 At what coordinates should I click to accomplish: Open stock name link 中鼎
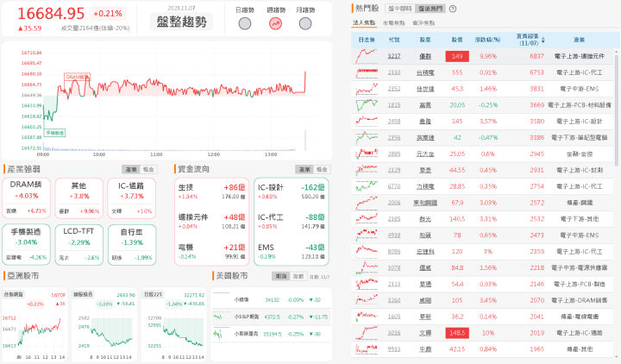425,349
